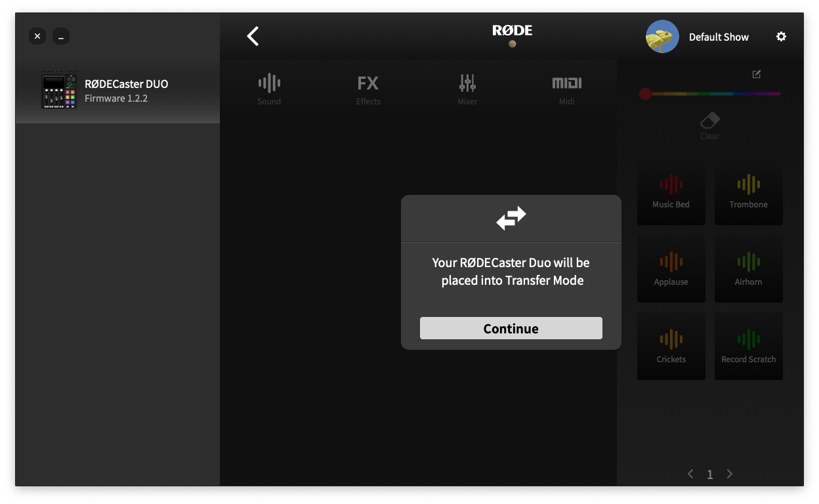This screenshot has height=504, width=819.
Task: Click the Default Show chameleon avatar
Action: click(x=662, y=37)
